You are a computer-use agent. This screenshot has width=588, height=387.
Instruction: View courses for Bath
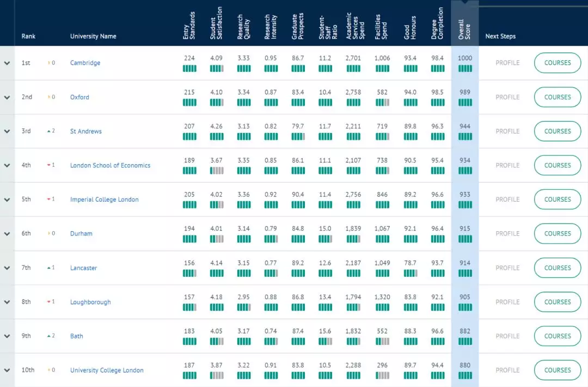558,336
